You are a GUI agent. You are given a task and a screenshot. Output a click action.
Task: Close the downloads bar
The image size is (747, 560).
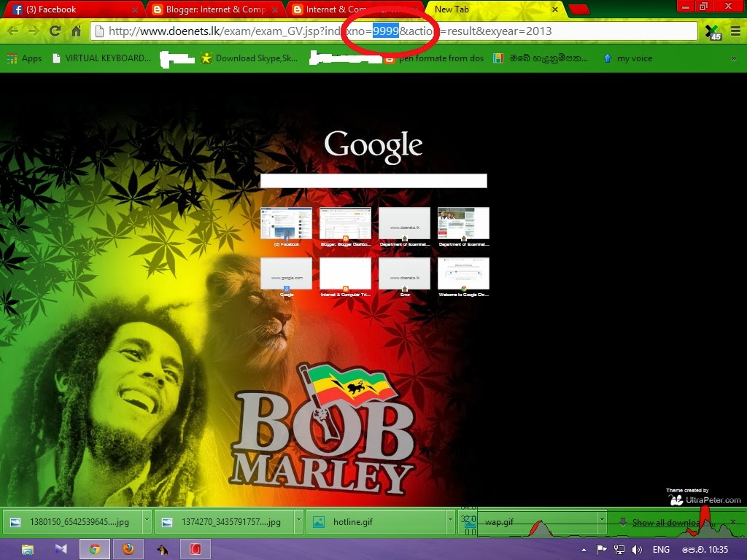point(733,522)
